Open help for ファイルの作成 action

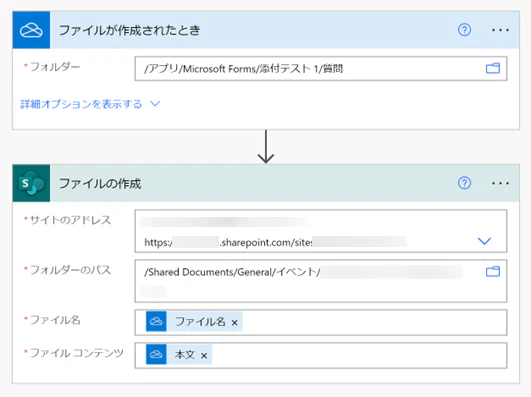464,183
